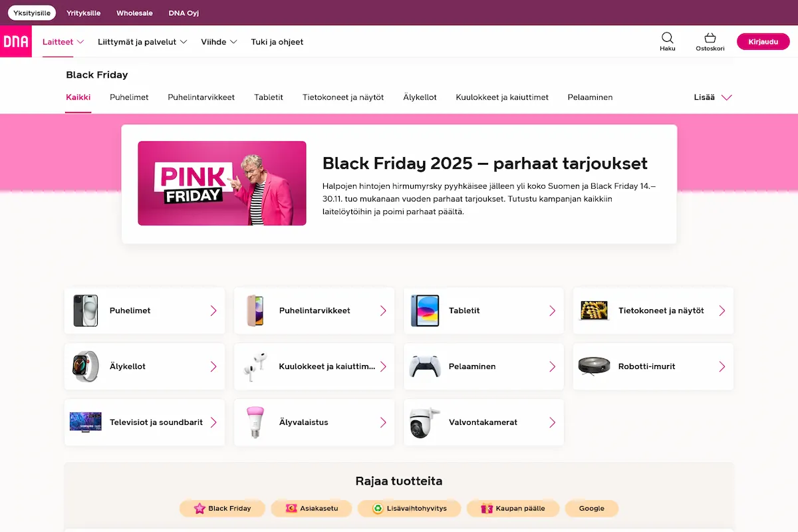Image resolution: width=798 pixels, height=532 pixels.
Task: Open the Haku search icon
Action: pos(667,41)
